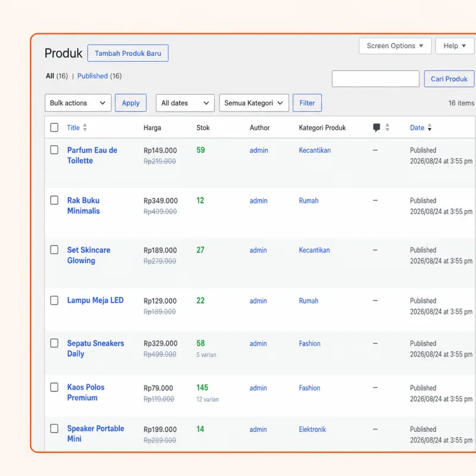The image size is (476, 476).
Task: Click Rumah category in Rak Buku row
Action: click(309, 201)
